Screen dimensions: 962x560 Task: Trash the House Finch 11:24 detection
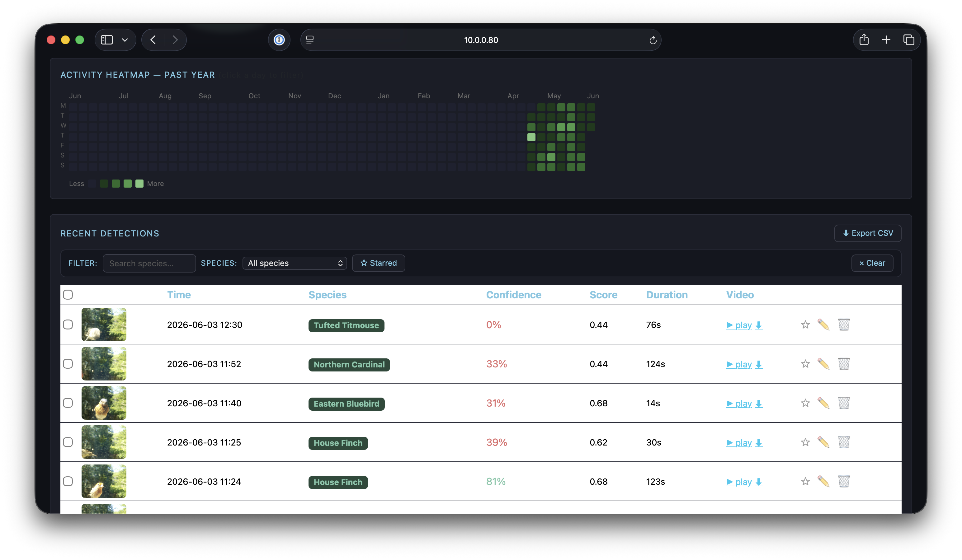point(844,482)
